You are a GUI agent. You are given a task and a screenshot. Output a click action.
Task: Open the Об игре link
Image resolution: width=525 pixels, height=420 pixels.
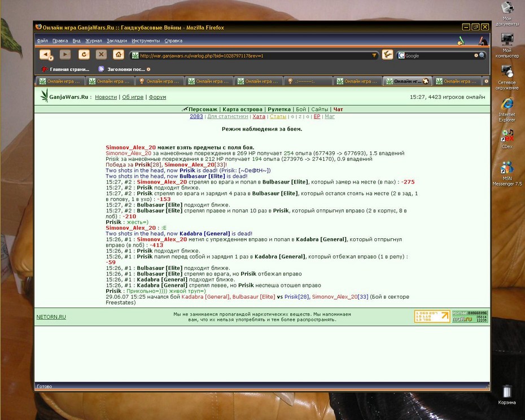click(x=133, y=97)
